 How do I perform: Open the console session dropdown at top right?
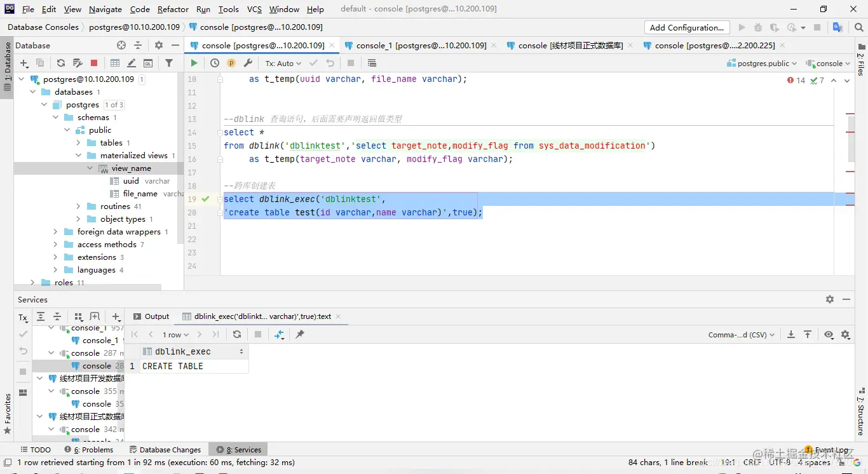(829, 63)
